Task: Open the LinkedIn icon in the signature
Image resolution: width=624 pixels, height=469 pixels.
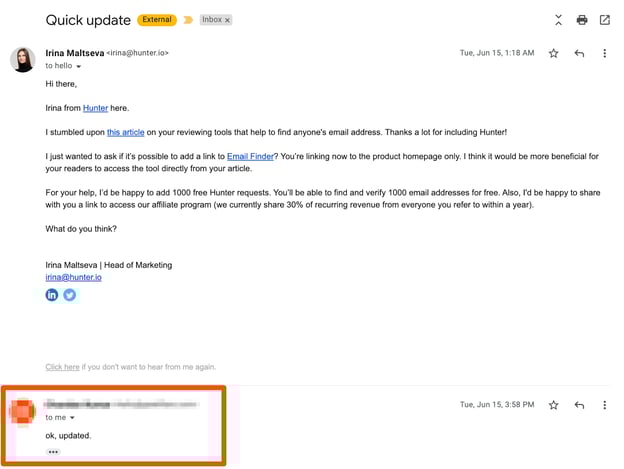Action: (x=52, y=295)
